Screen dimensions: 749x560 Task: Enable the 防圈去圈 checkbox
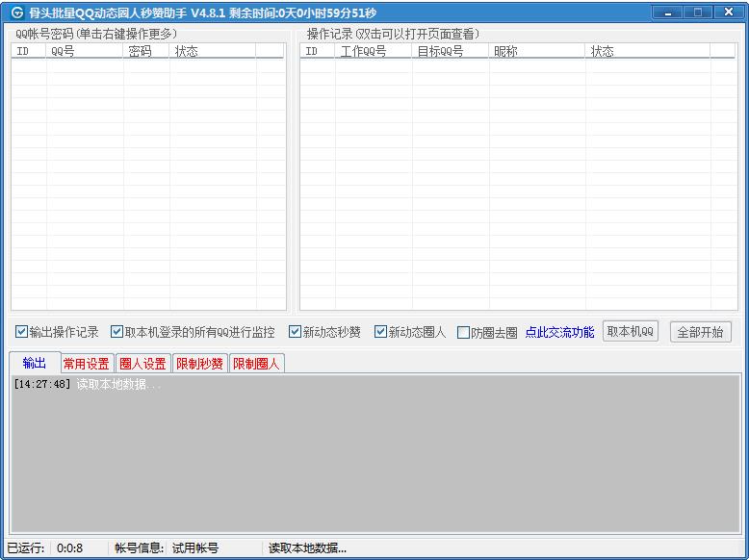(x=464, y=333)
